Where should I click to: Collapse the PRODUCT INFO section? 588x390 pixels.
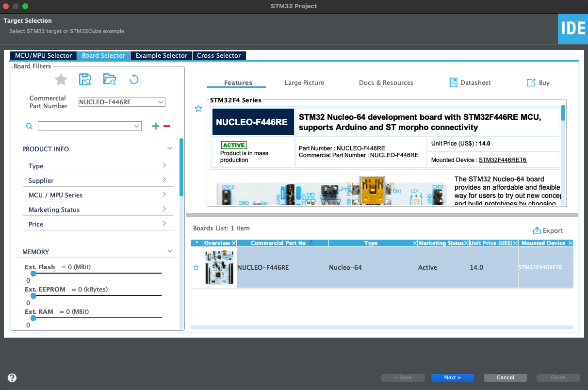pyautogui.click(x=170, y=148)
